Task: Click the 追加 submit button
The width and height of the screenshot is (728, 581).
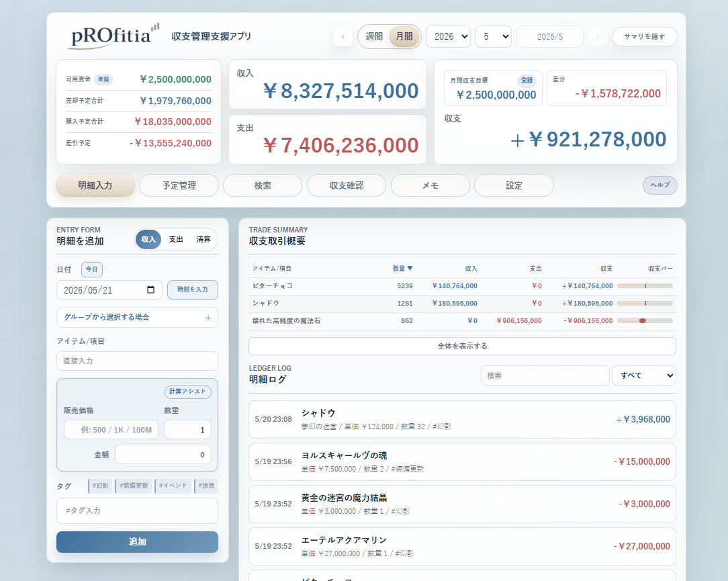Action: tap(137, 541)
